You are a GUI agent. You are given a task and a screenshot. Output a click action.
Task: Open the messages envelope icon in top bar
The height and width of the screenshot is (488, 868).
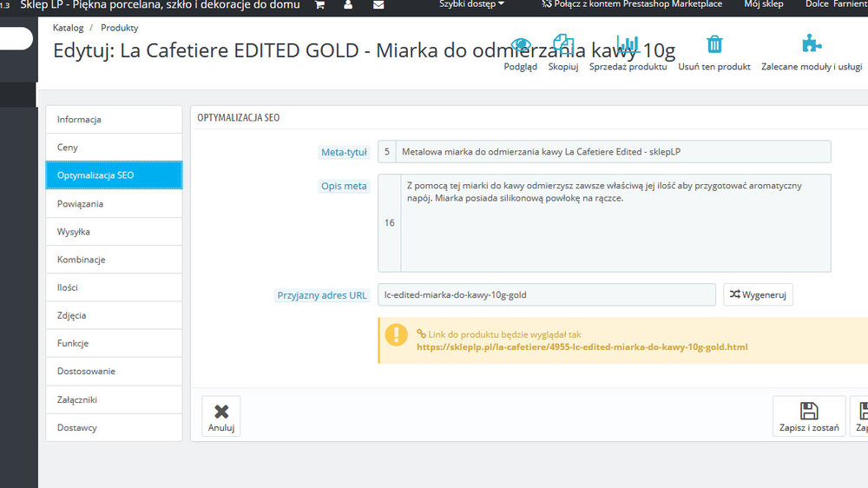378,4
